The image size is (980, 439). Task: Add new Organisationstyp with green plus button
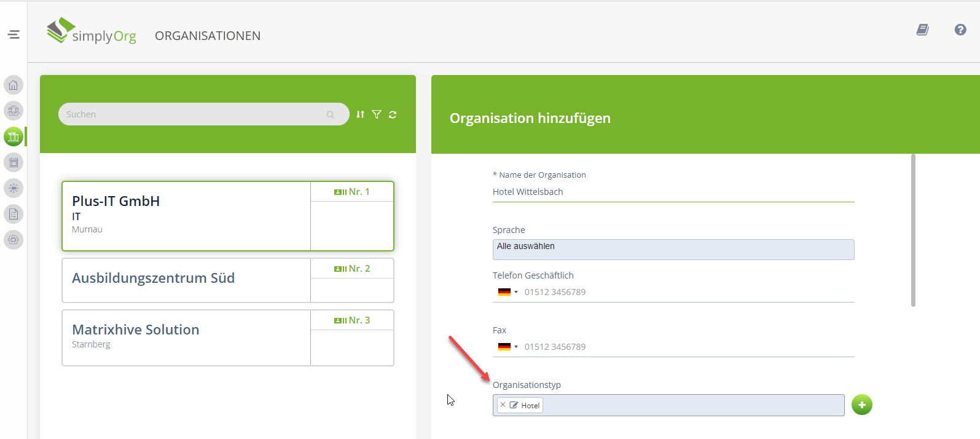tap(861, 405)
